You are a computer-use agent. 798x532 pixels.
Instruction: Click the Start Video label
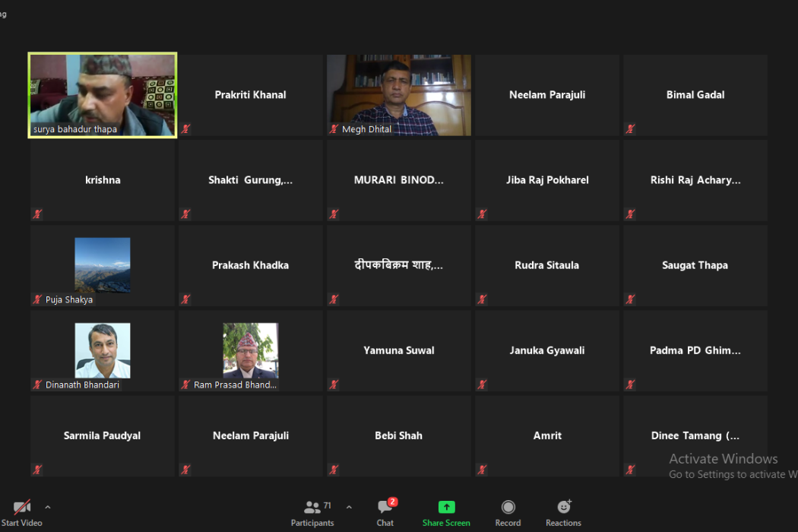pyautogui.click(x=22, y=523)
